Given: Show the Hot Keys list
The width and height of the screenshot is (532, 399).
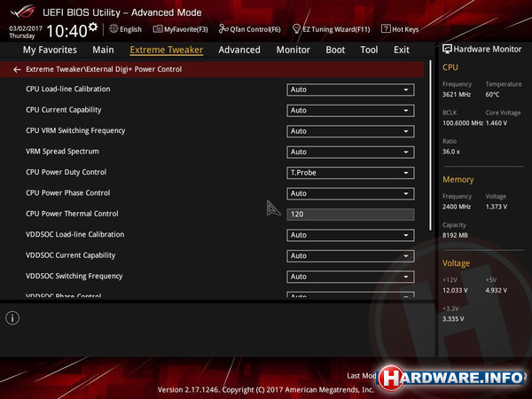Looking at the screenshot, I should (x=405, y=29).
